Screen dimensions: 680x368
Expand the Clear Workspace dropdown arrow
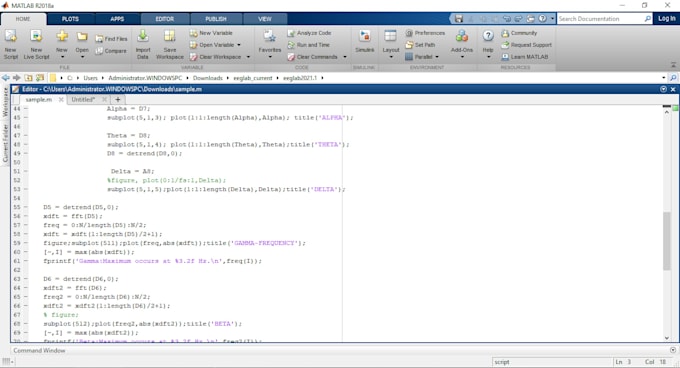click(x=248, y=57)
